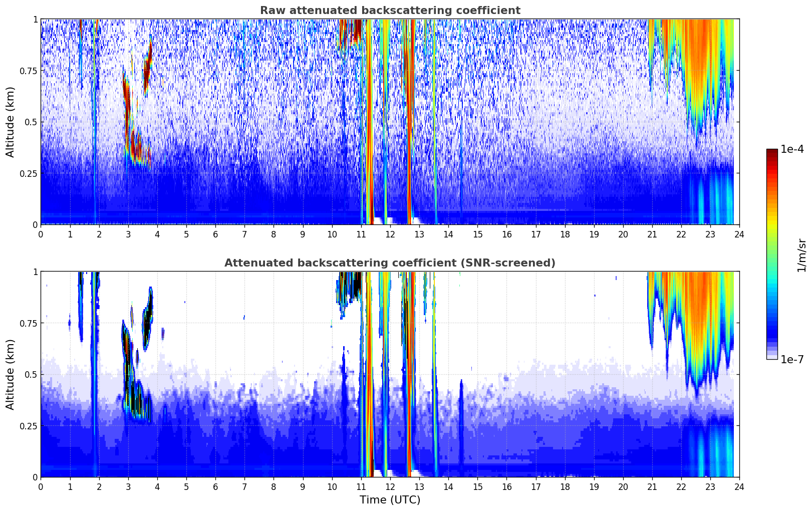Viewport: 812px width, 511px height.
Task: Click the '24' hour tick under the SNR-screened plot
Action: coord(739,486)
